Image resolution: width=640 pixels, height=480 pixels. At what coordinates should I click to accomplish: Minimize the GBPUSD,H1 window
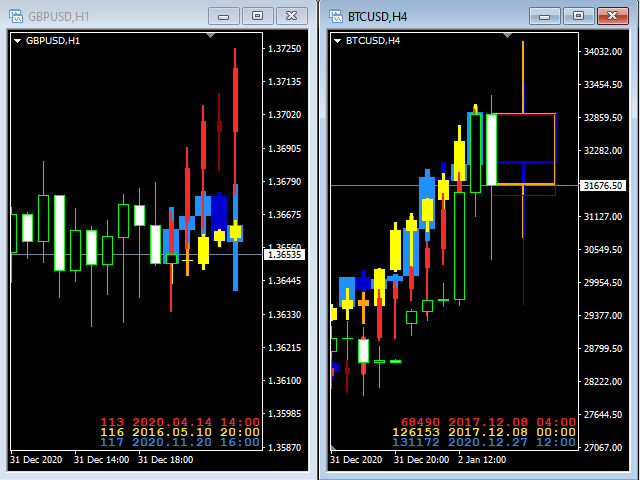[x=223, y=16]
